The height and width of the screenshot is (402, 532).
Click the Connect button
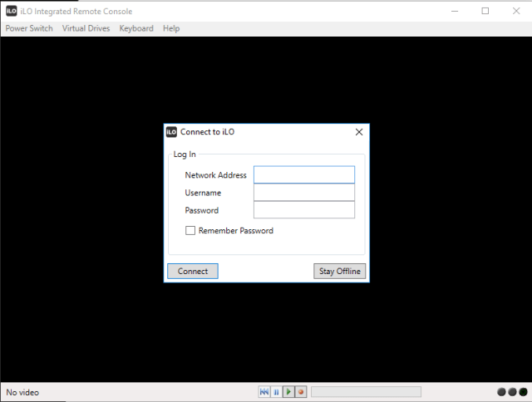(x=193, y=272)
